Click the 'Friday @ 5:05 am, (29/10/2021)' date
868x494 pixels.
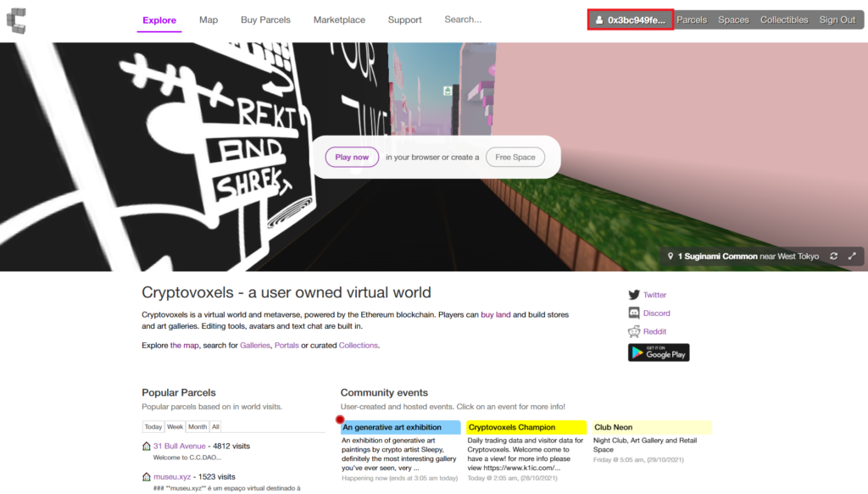(x=639, y=460)
